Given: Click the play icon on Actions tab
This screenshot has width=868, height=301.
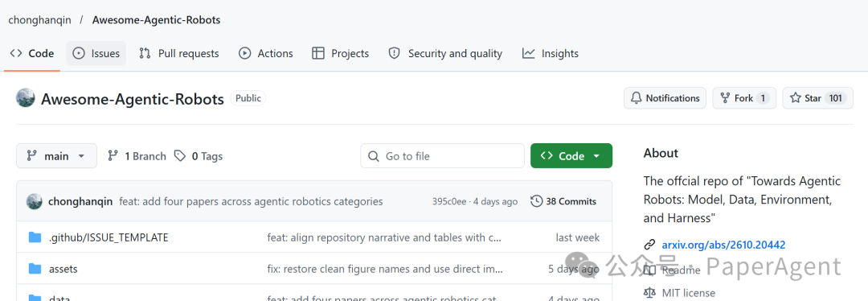Looking at the screenshot, I should pos(244,53).
